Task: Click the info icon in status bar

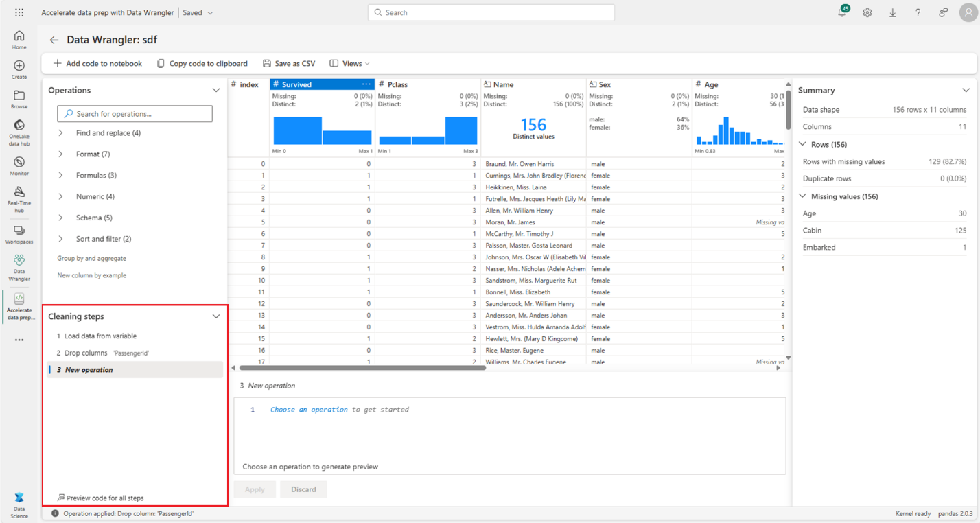Action: pyautogui.click(x=55, y=513)
